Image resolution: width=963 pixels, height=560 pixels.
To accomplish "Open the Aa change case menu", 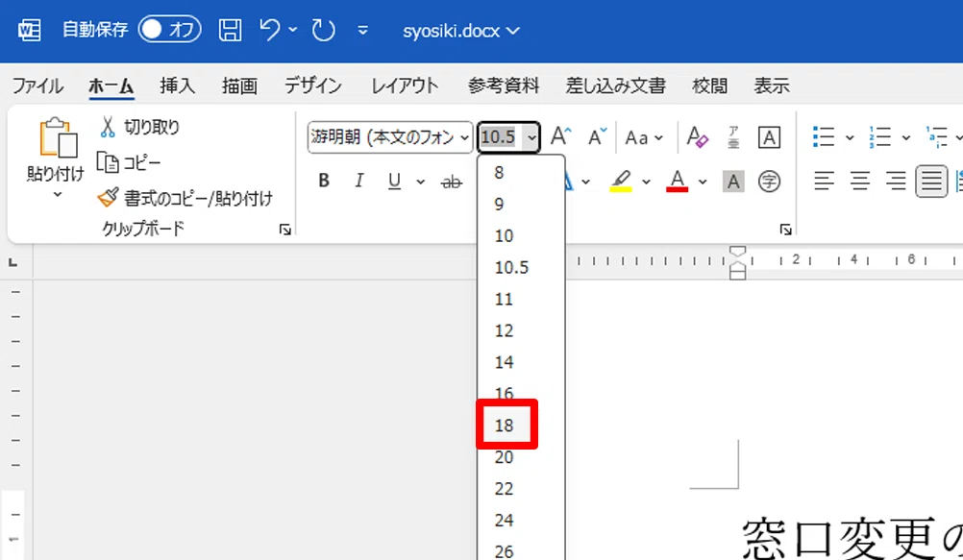I will [644, 137].
